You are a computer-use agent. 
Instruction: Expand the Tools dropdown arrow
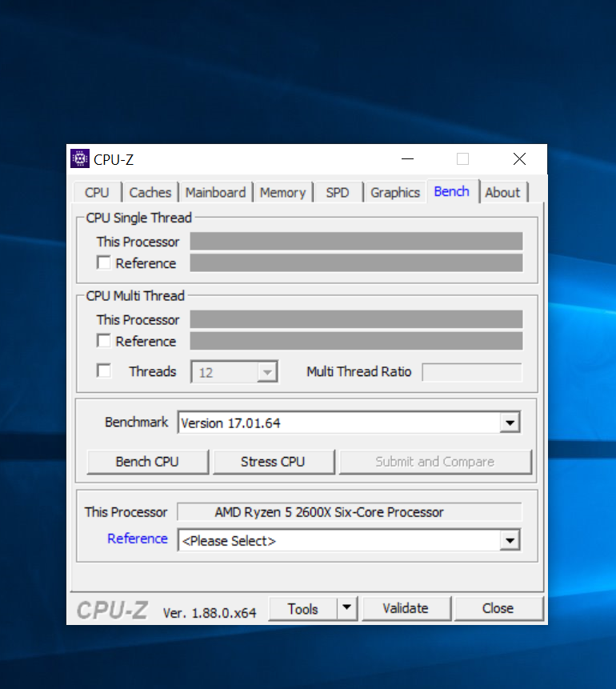point(347,609)
